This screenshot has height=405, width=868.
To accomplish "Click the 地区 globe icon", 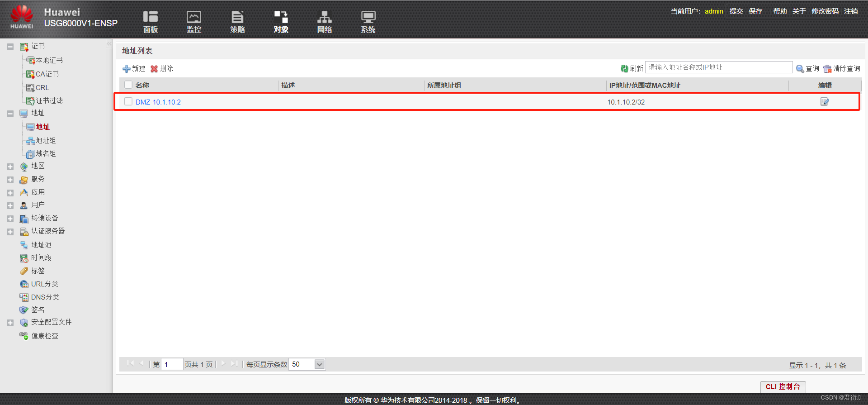I will coord(24,167).
